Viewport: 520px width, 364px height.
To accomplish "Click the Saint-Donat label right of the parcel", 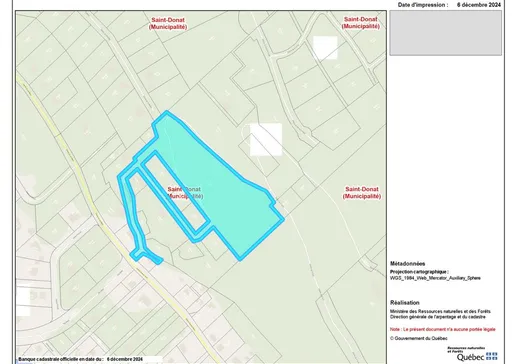I will pos(362,193).
